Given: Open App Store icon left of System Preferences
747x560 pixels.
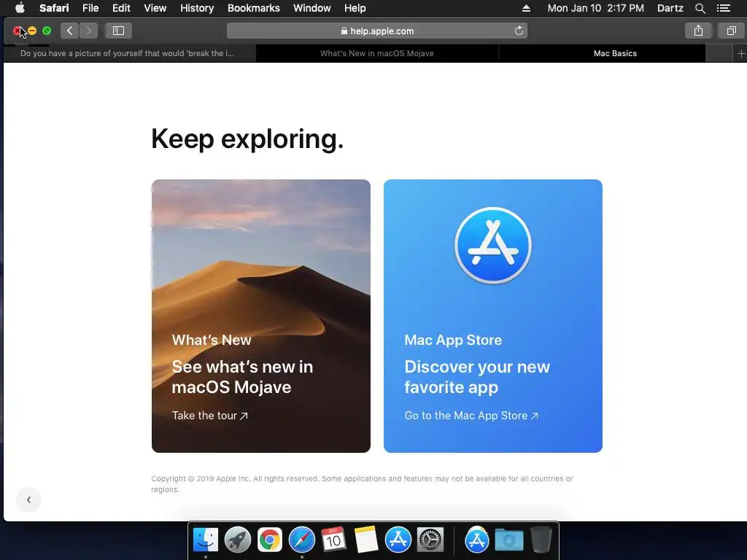Looking at the screenshot, I should (398, 540).
